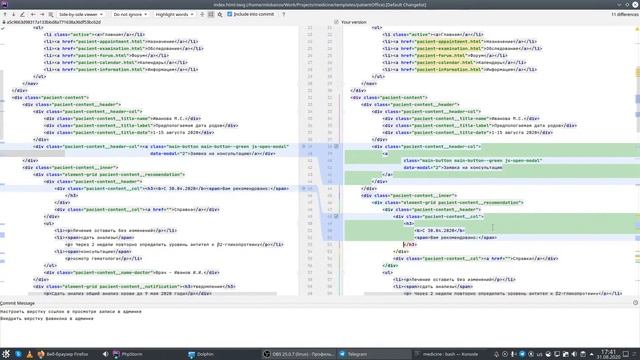The height and width of the screenshot is (360, 640).
Task: Apply left change arrow at pacient-content__col line
Action: pos(303,189)
